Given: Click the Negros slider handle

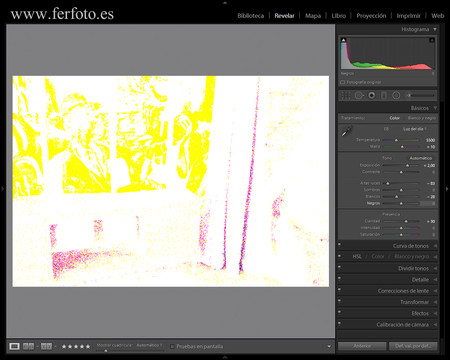Looking at the screenshot, I should click(401, 203).
